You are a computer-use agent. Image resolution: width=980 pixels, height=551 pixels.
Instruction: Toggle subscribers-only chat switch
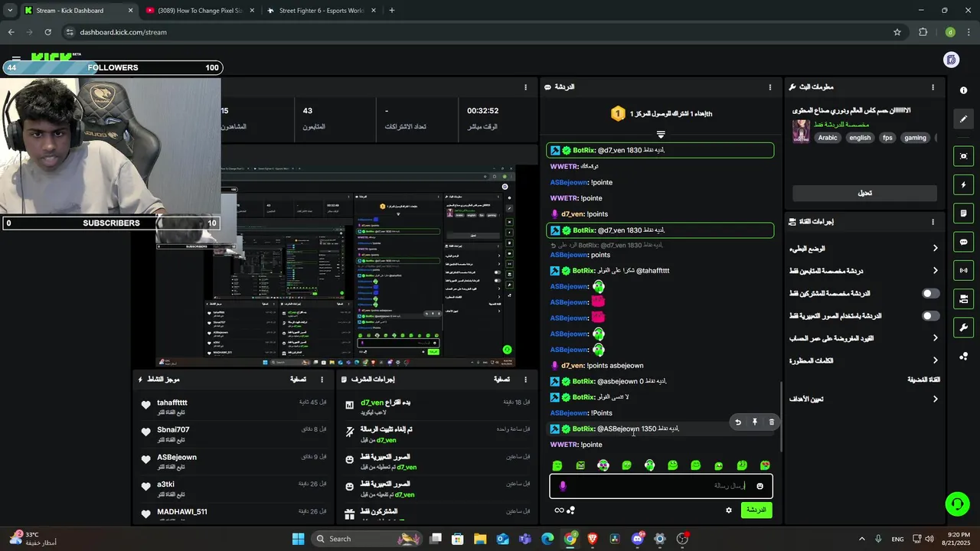point(930,293)
